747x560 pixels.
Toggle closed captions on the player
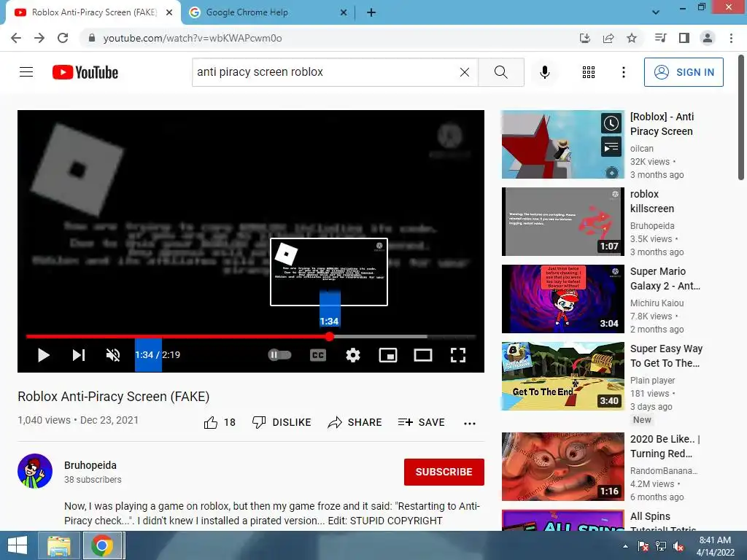click(318, 355)
